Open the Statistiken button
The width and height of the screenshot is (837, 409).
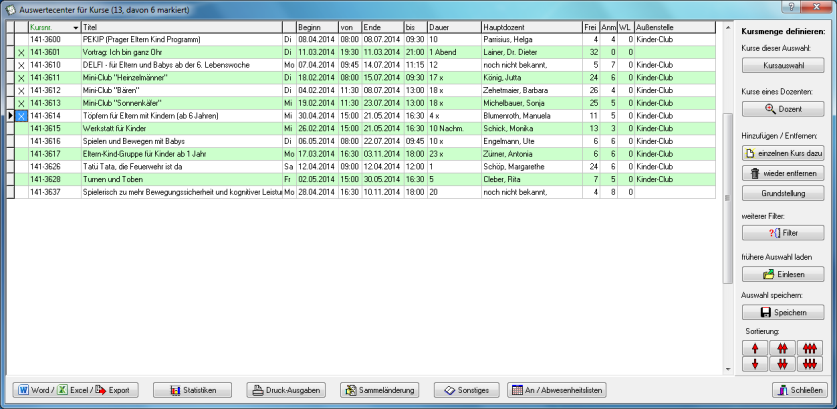pos(192,390)
